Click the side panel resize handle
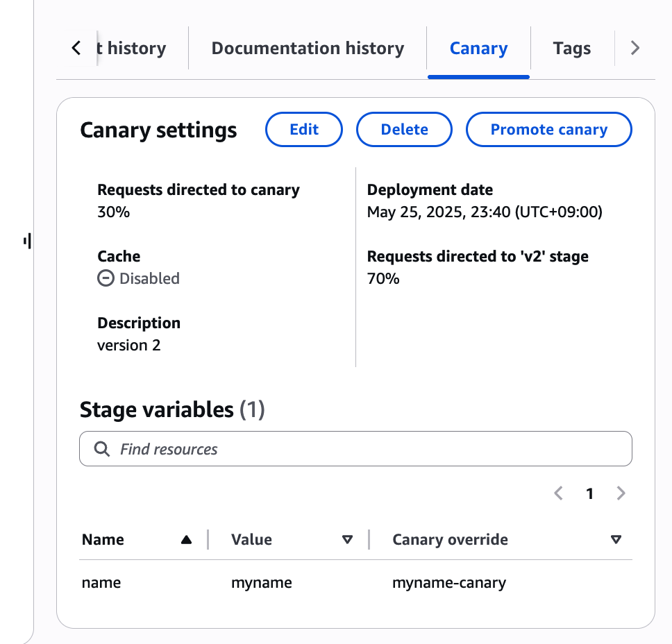This screenshot has height=644, width=672. pyautogui.click(x=27, y=241)
